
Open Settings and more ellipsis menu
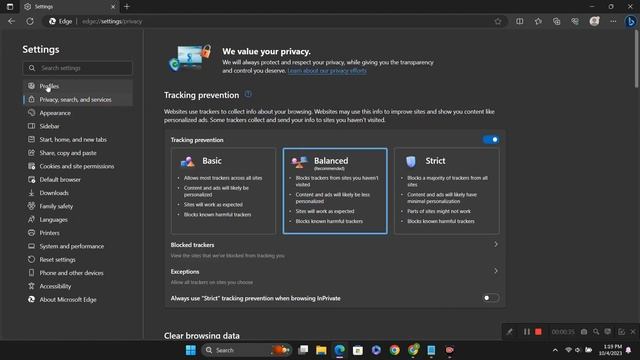point(613,21)
